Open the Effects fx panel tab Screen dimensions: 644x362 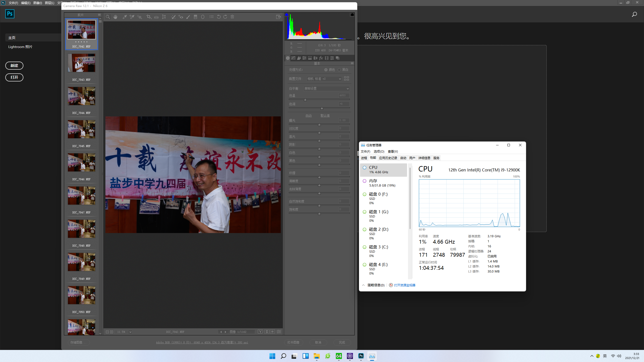[321, 58]
